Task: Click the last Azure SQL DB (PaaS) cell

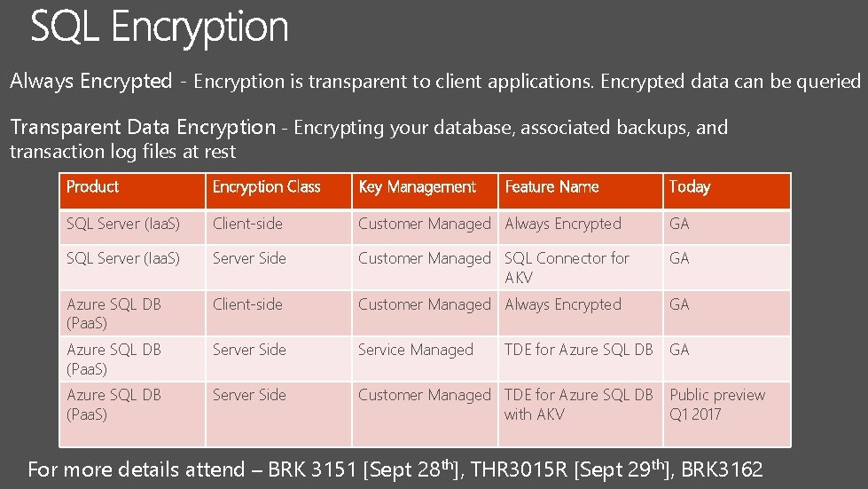Action: tap(132, 414)
